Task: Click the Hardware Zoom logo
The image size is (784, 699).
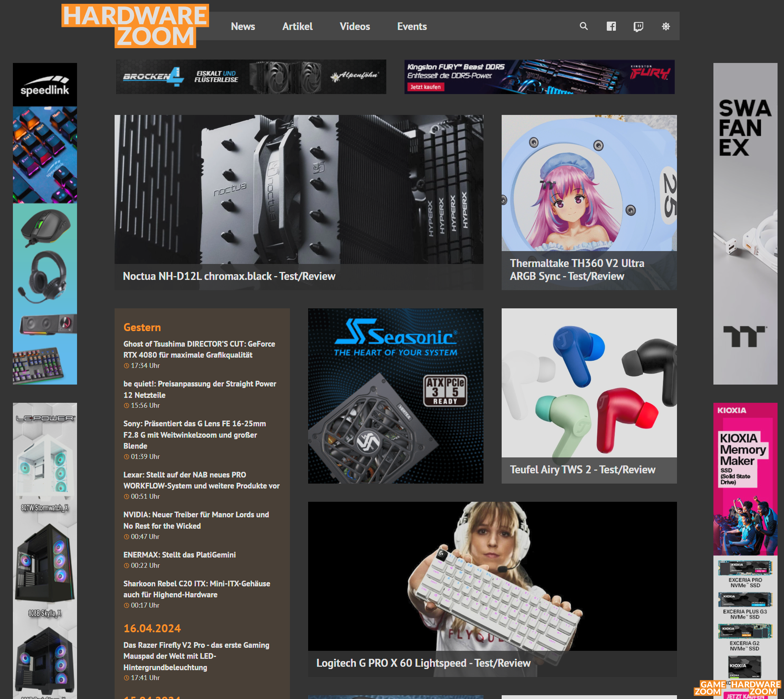Action: [x=135, y=26]
